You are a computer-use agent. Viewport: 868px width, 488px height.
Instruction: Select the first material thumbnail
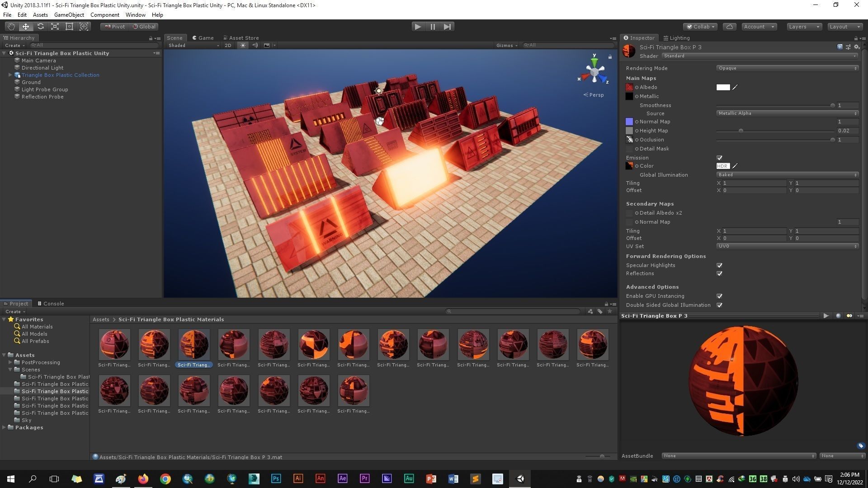tap(114, 345)
